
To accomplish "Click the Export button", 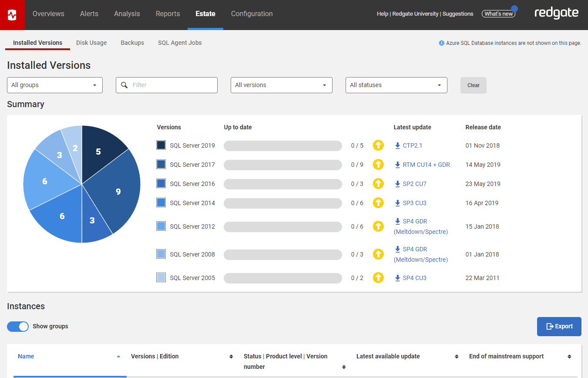I will pyautogui.click(x=559, y=327).
